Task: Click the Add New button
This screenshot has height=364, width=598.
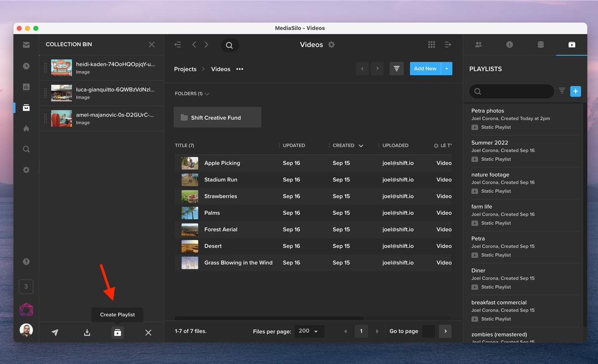Action: click(425, 69)
